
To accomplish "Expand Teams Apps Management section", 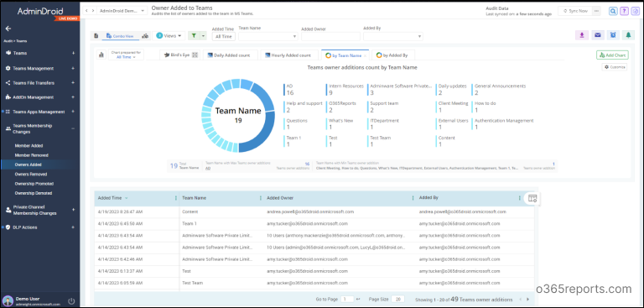I will click(73, 112).
